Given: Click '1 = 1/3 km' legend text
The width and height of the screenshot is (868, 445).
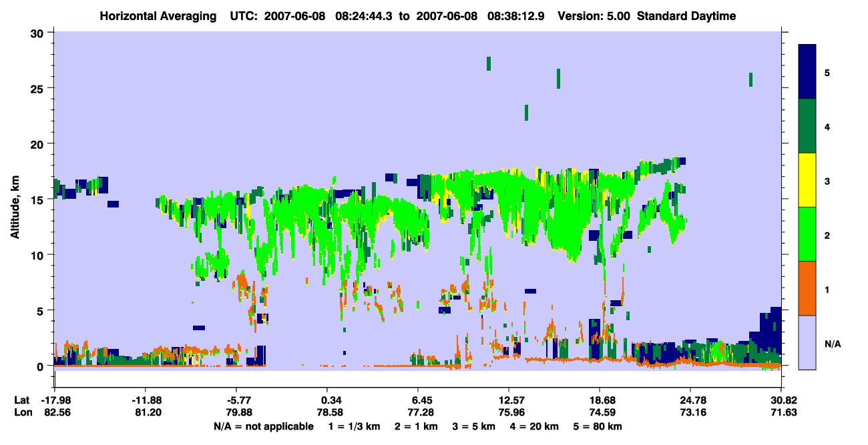Looking at the screenshot, I should [355, 426].
